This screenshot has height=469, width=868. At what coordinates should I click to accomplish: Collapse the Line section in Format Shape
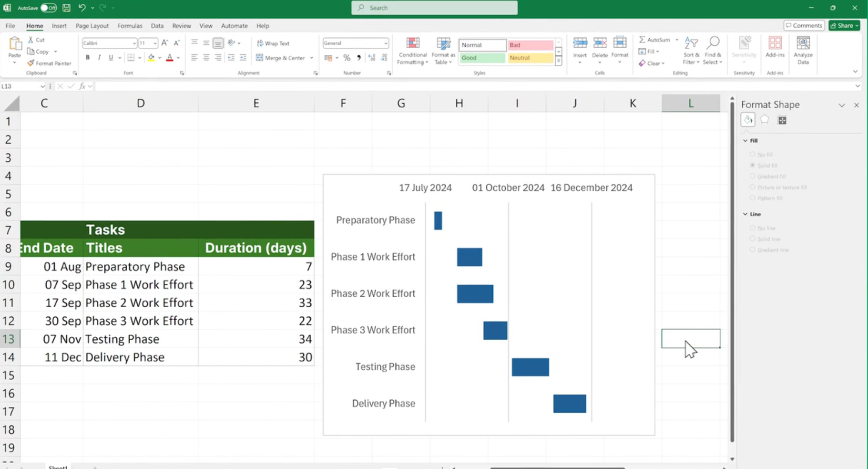click(745, 214)
